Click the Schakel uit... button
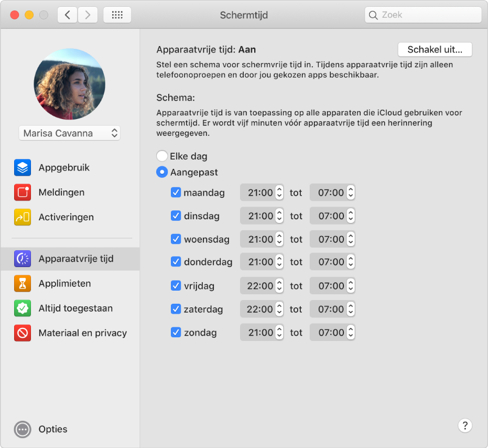The height and width of the screenshot is (448, 488). click(435, 49)
